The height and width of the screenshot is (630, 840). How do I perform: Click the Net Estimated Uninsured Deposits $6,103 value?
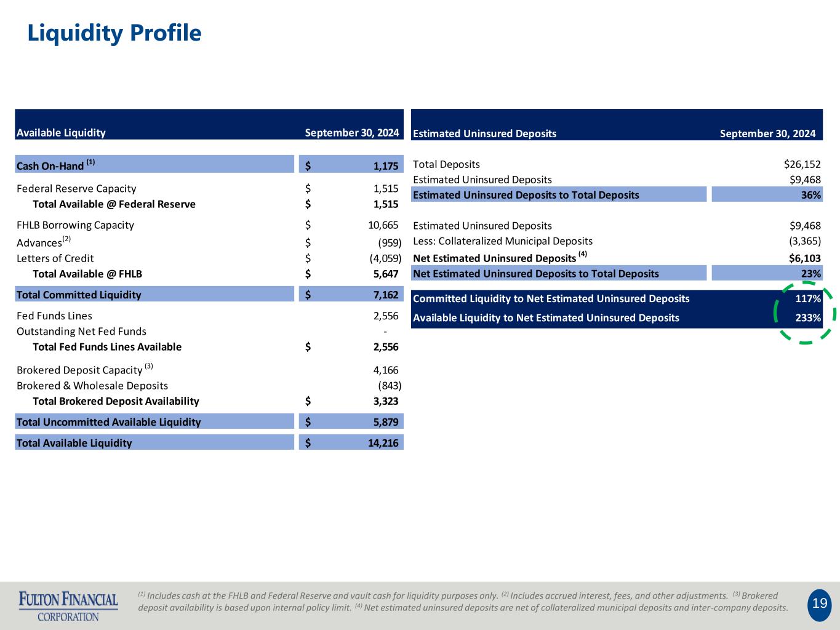(x=804, y=258)
